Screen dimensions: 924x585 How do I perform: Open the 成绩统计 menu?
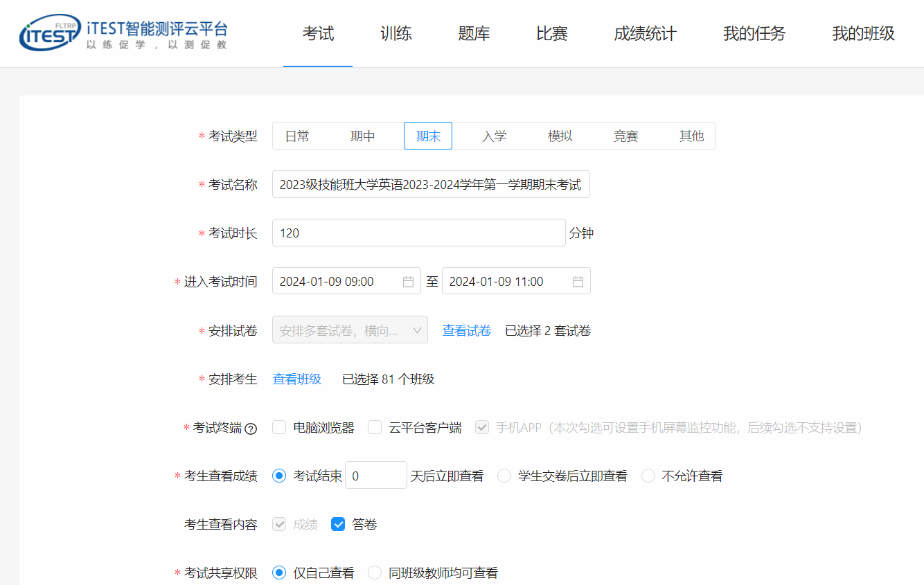pos(645,33)
